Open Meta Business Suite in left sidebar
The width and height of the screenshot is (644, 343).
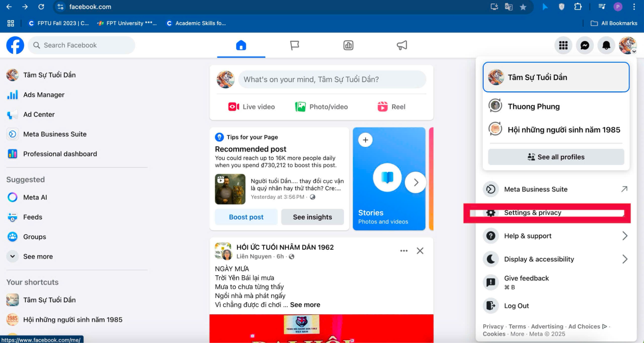(77, 134)
